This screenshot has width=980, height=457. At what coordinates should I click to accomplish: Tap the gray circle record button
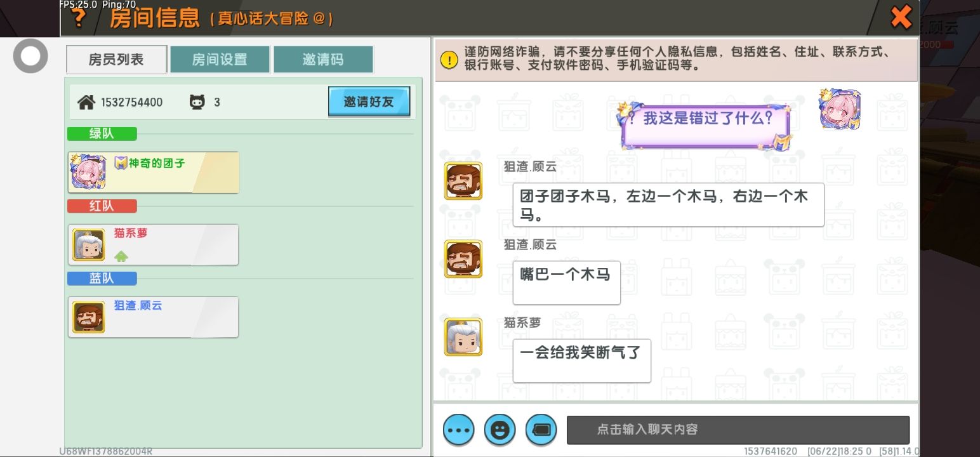pyautogui.click(x=30, y=56)
